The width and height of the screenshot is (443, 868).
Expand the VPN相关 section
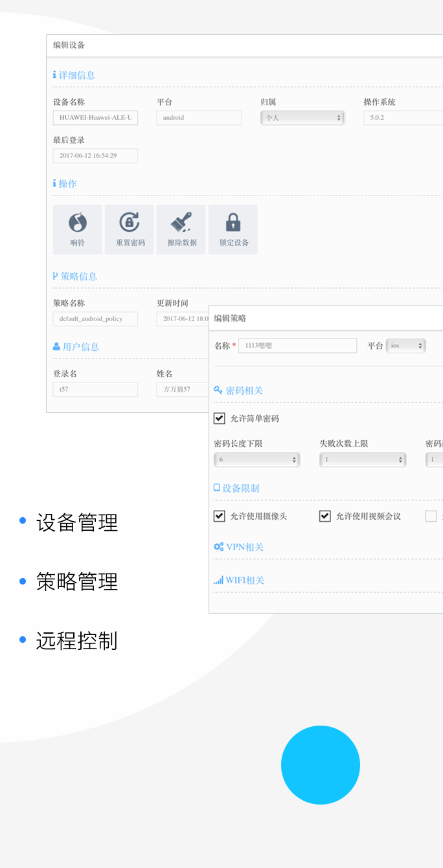(245, 547)
